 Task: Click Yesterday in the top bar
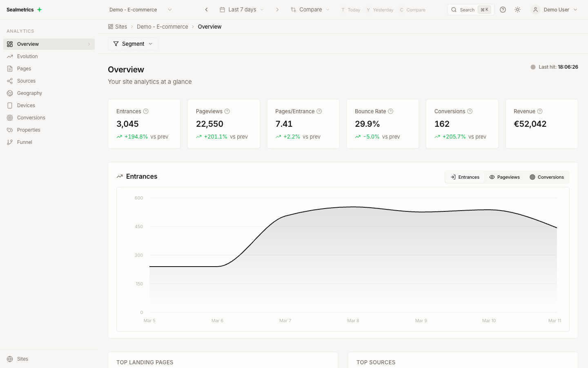[380, 9]
